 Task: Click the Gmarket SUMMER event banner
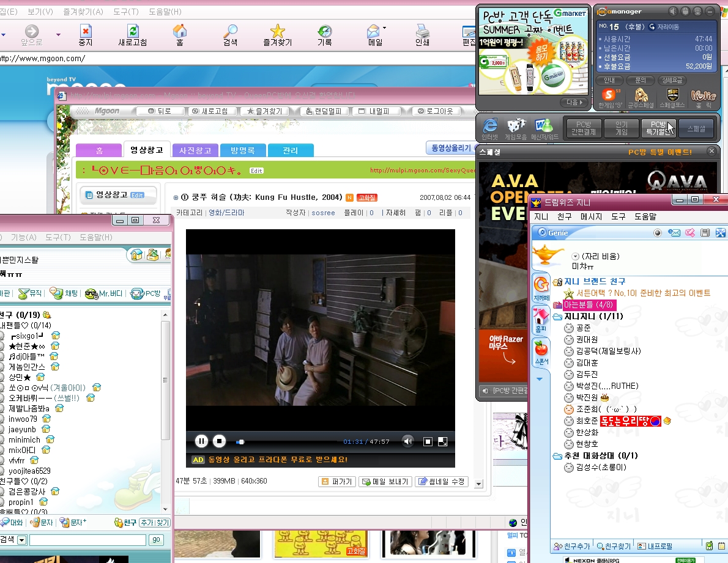pyautogui.click(x=533, y=50)
